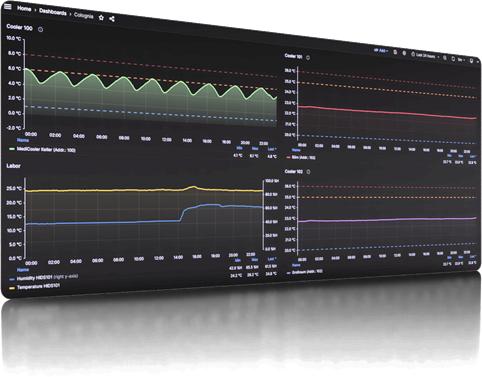Click the save dashboard icon
This screenshot has width=482, height=377.
point(395,52)
